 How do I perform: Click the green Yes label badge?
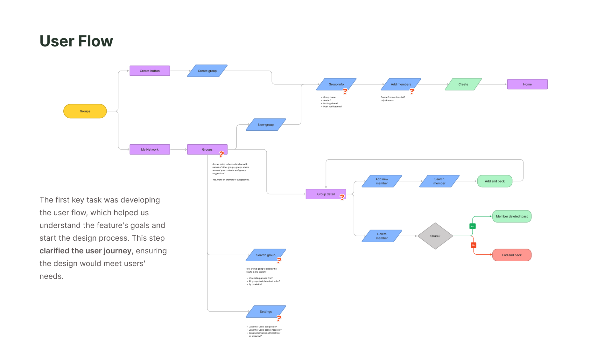(x=473, y=226)
